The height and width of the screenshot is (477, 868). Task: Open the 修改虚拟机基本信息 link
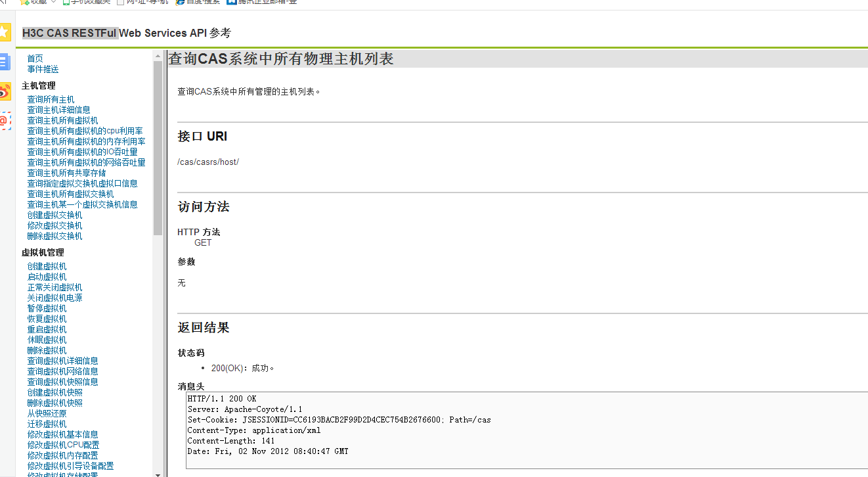tap(62, 434)
